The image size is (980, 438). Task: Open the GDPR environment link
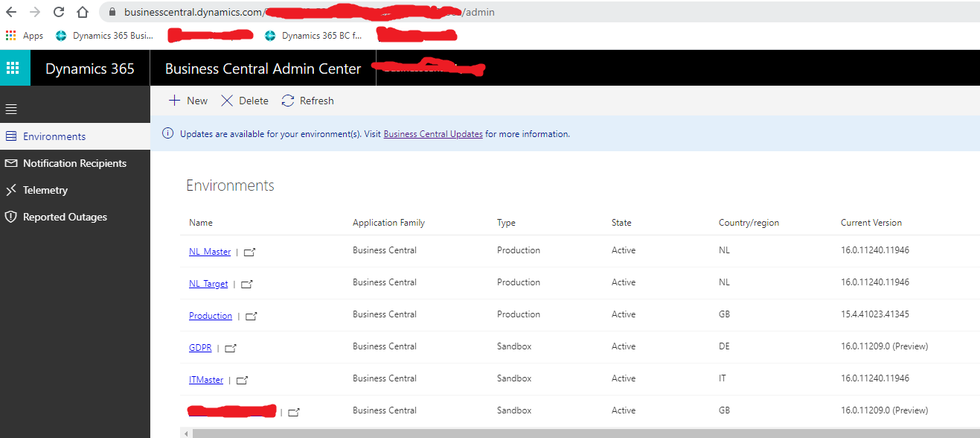pyautogui.click(x=201, y=348)
